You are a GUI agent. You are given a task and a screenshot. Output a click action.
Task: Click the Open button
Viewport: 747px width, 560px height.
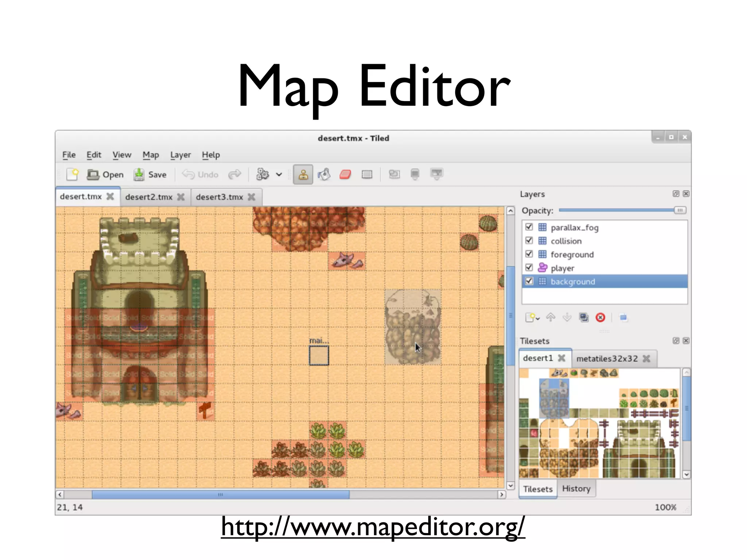105,175
